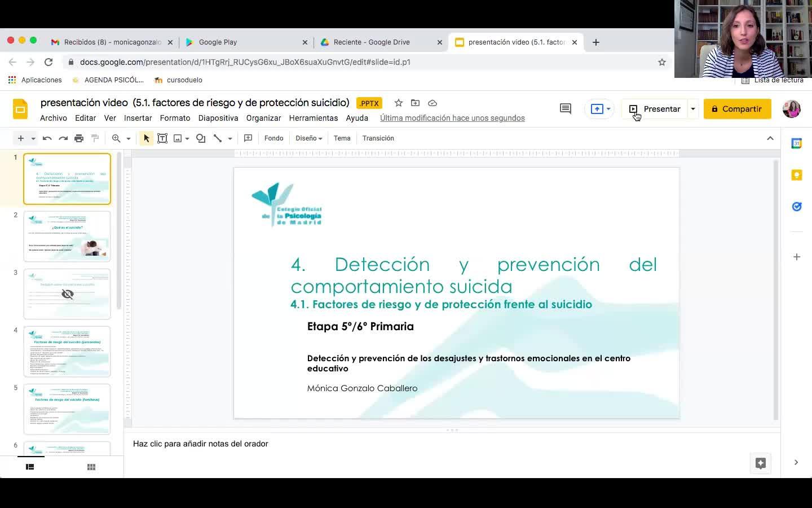Print the presentation
812x508 pixels.
(x=79, y=138)
